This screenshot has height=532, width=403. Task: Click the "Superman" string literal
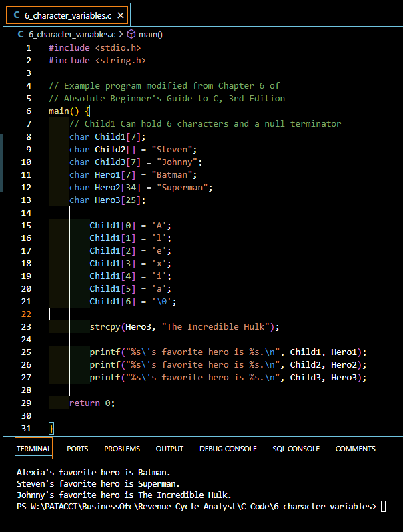pyautogui.click(x=182, y=188)
